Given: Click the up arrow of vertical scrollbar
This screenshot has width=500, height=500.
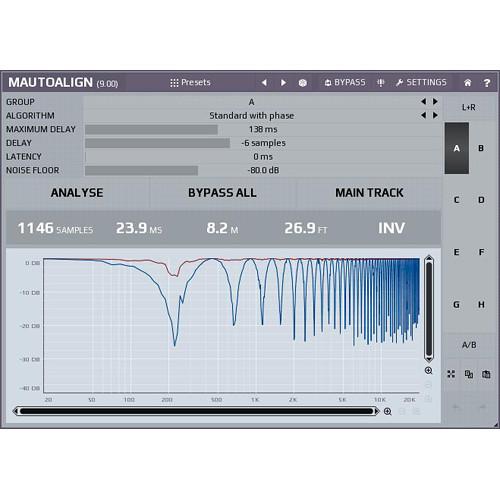Looking at the screenshot, I should (429, 258).
